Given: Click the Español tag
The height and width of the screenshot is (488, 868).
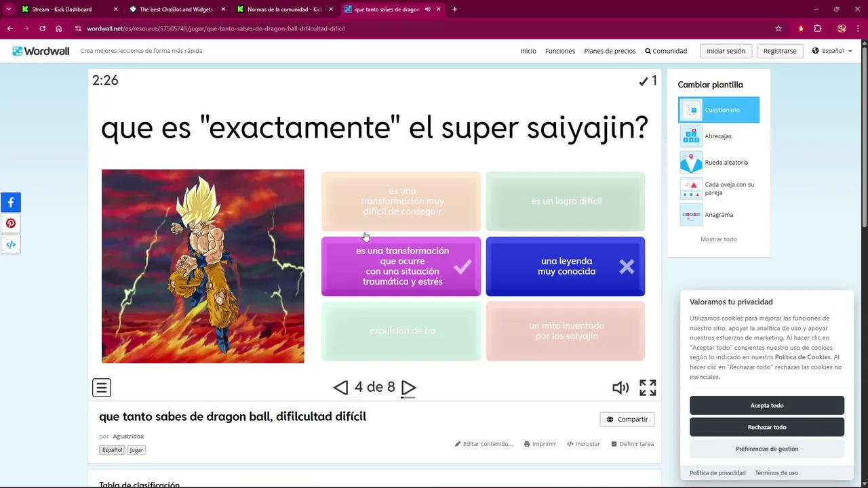Looking at the screenshot, I should click(112, 450).
